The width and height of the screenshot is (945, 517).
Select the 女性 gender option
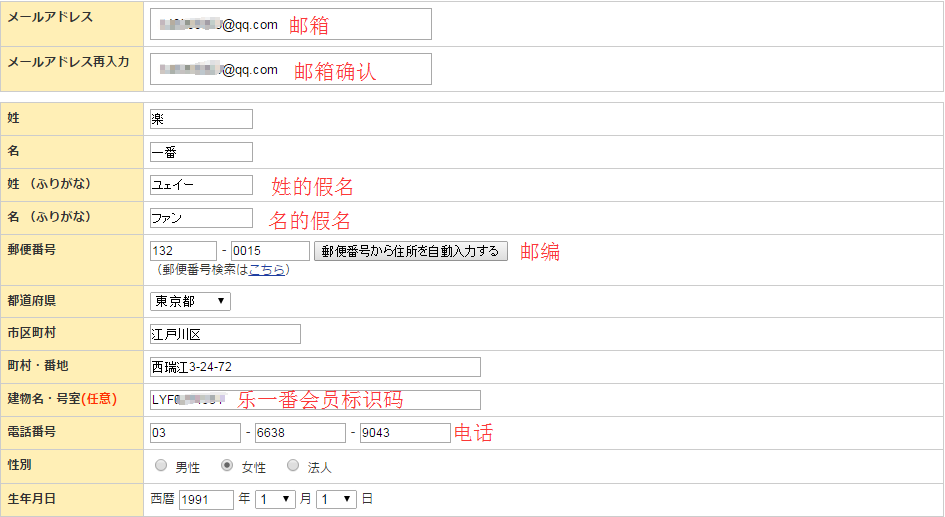coord(227,466)
